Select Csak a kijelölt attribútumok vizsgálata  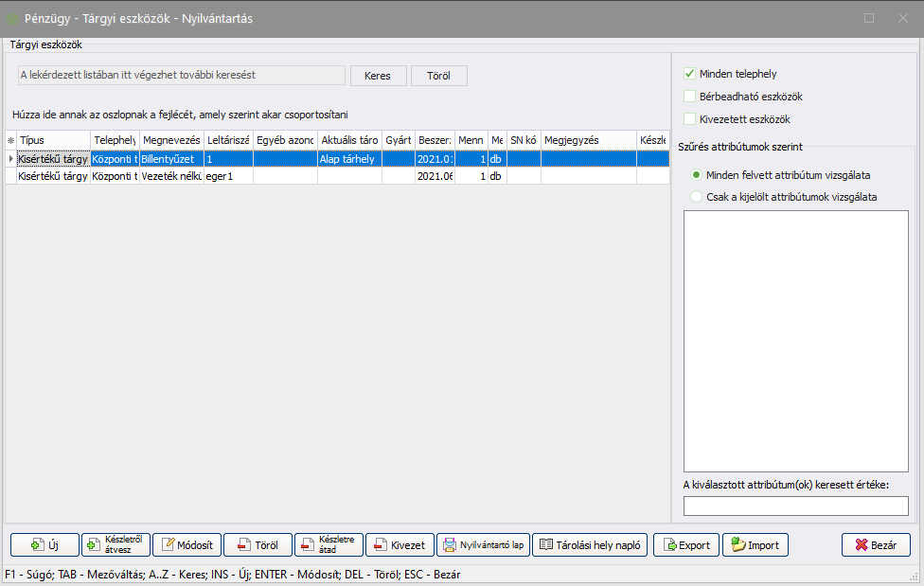click(x=698, y=197)
